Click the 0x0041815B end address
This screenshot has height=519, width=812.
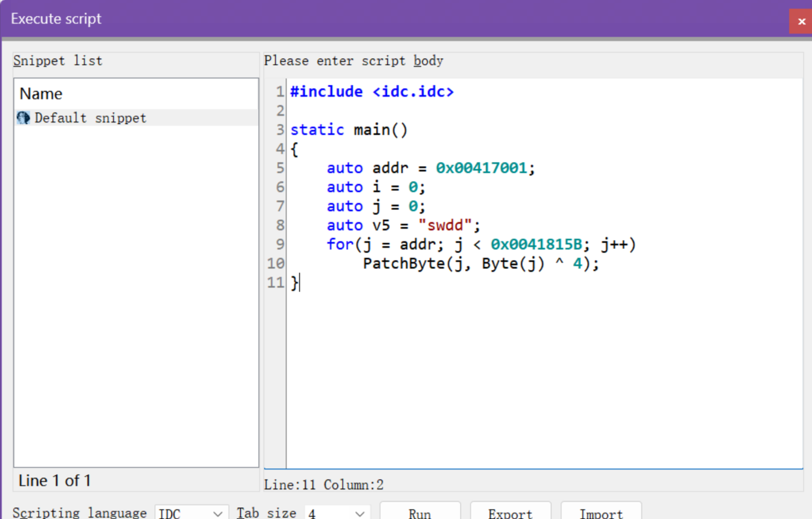point(536,244)
